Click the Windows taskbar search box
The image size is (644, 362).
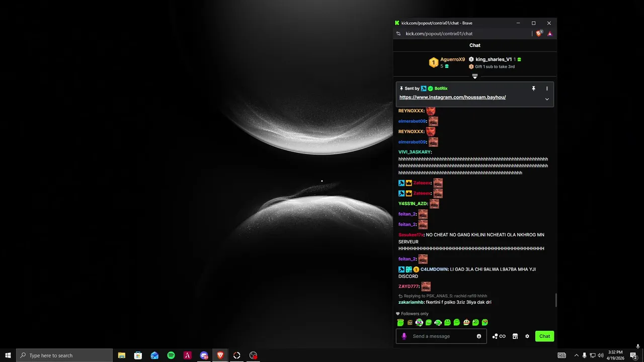(x=64, y=355)
